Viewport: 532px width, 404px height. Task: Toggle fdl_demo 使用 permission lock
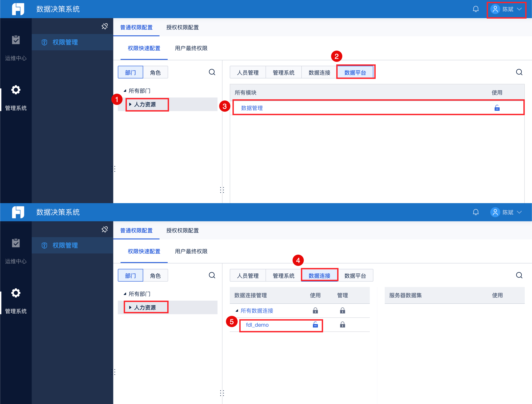315,325
